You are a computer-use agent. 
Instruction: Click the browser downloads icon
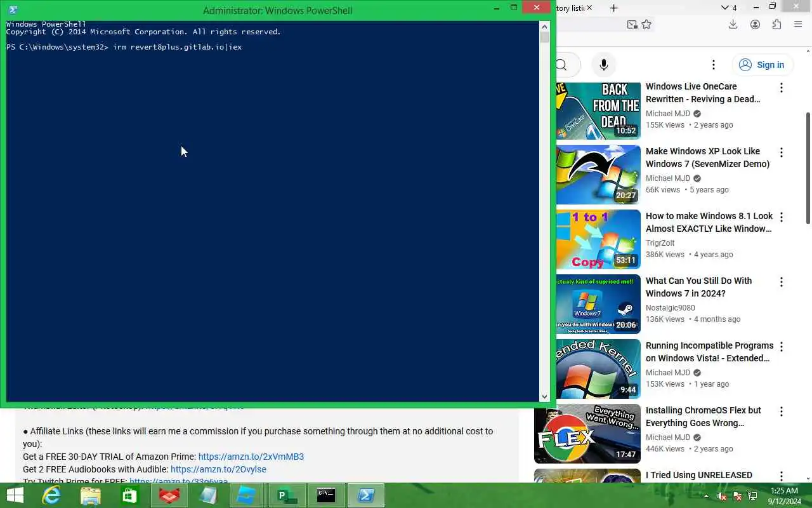[x=733, y=24]
